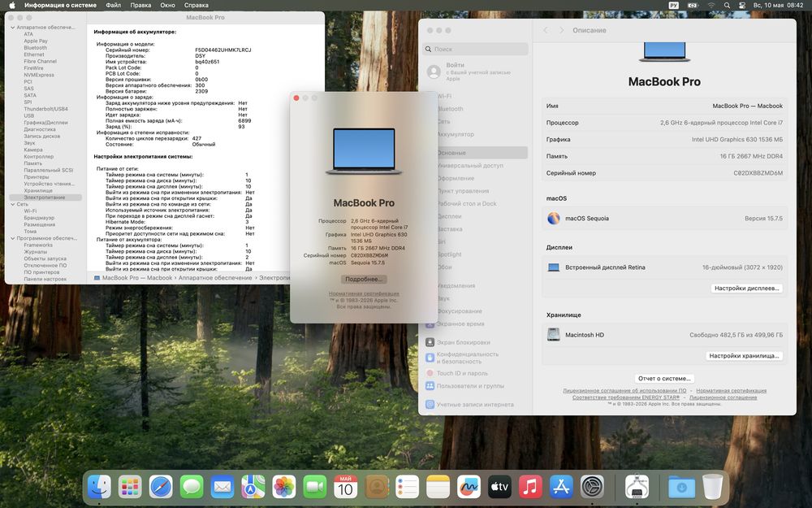Open the Справка menu
The width and height of the screenshot is (812, 508).
(x=197, y=5)
